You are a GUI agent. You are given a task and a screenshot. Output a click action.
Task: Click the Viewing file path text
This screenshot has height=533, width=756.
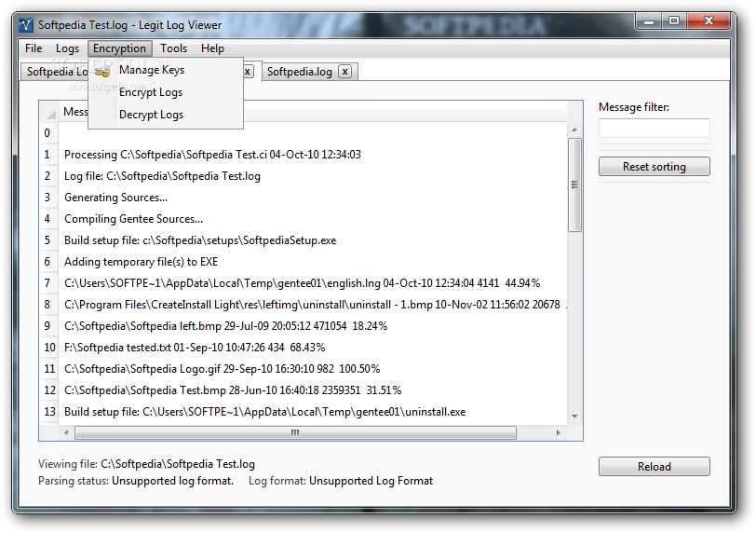tap(178, 464)
